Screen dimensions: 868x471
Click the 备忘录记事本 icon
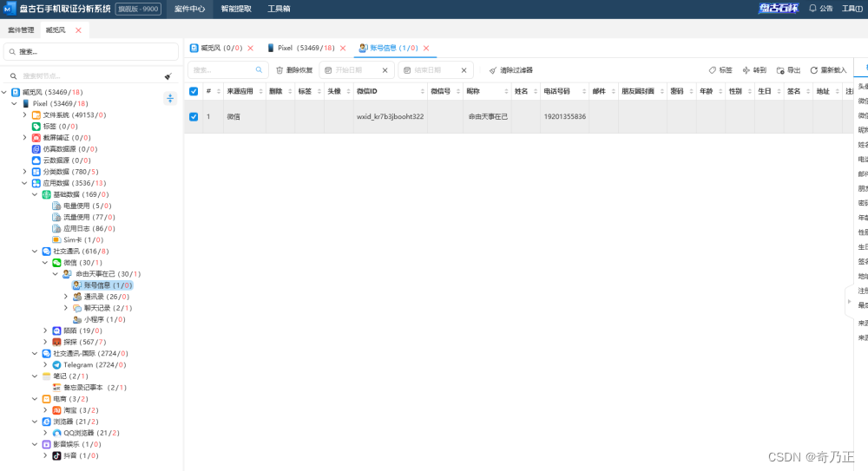(x=56, y=388)
